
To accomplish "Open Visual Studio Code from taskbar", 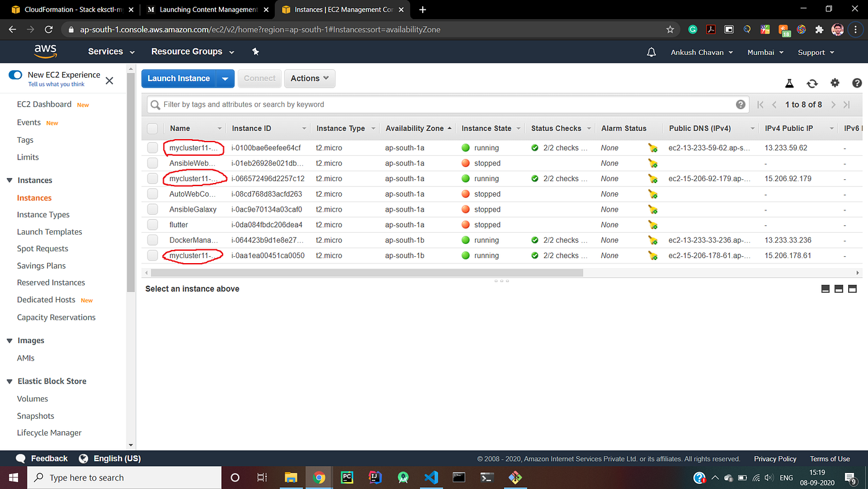I will [432, 477].
